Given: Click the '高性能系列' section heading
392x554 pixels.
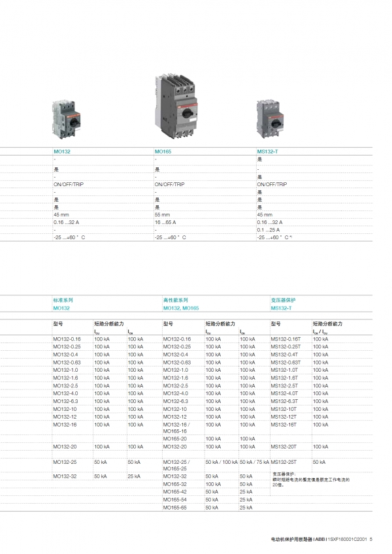Looking at the screenshot, I should 176,301.
